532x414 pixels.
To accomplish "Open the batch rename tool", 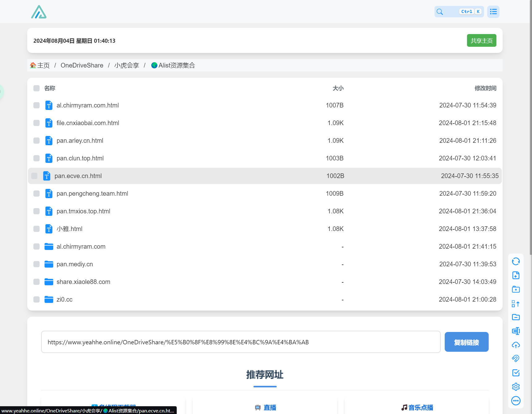I will (516, 331).
